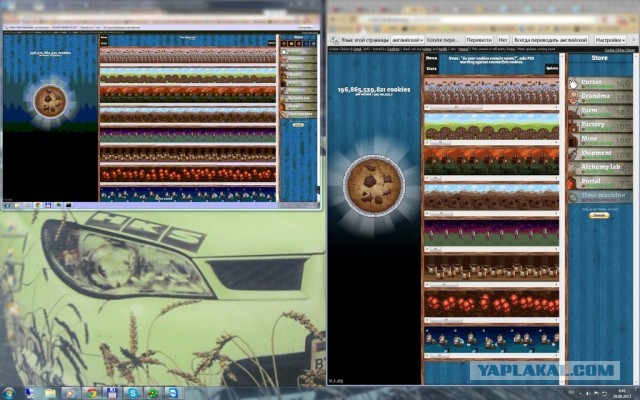The height and width of the screenshot is (400, 640).
Task: Buy an Alchemy lab in right window
Action: [x=600, y=168]
